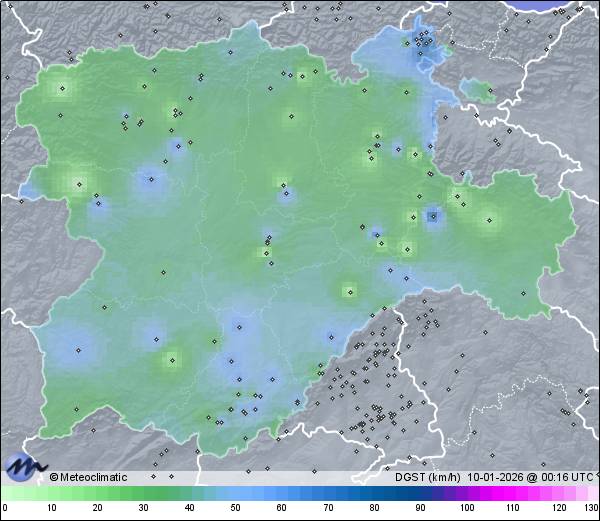Pick the light blue swatch above 60
Image resolution: width=600 pixels, height=521 pixels.
[x=281, y=493]
